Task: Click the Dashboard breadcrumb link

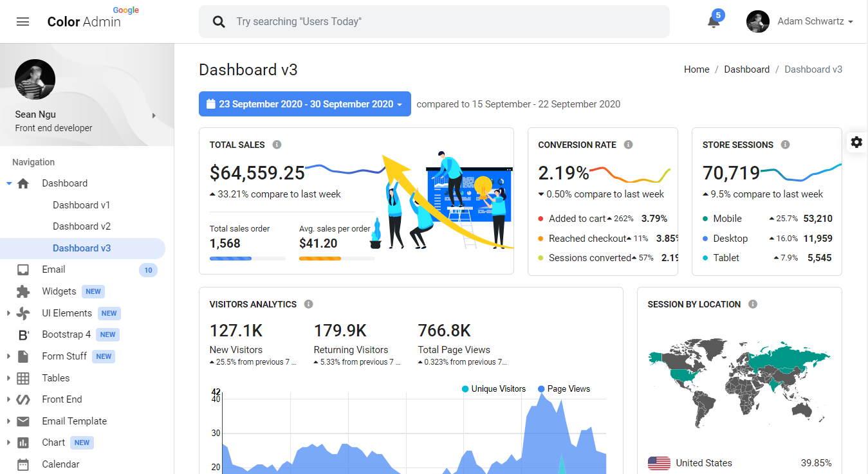Action: pyautogui.click(x=746, y=69)
